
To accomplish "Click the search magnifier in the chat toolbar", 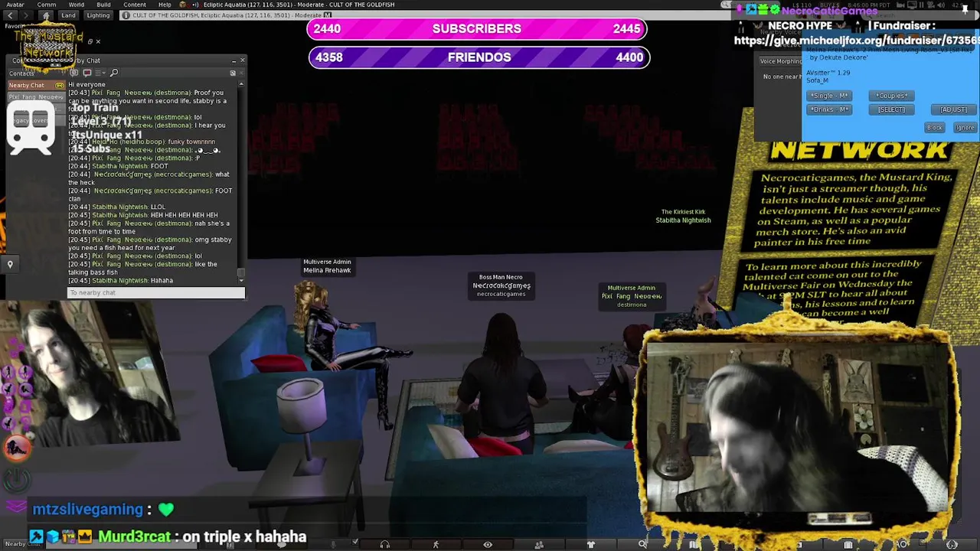I will point(114,73).
